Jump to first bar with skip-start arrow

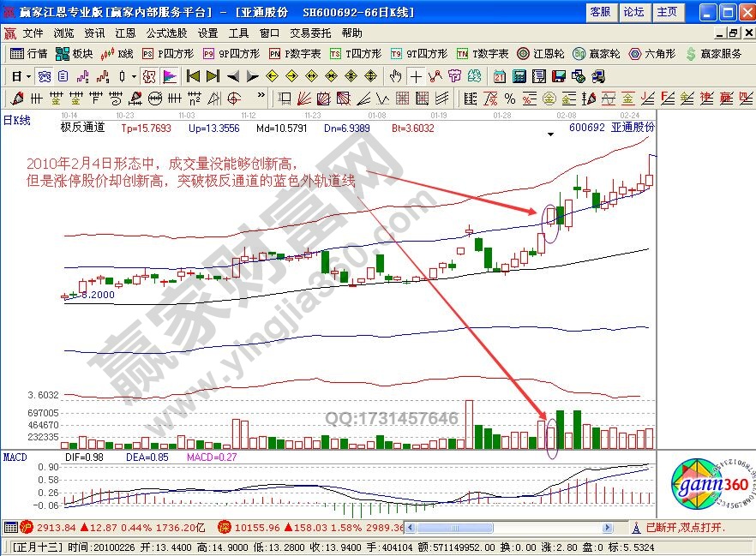pyautogui.click(x=193, y=75)
